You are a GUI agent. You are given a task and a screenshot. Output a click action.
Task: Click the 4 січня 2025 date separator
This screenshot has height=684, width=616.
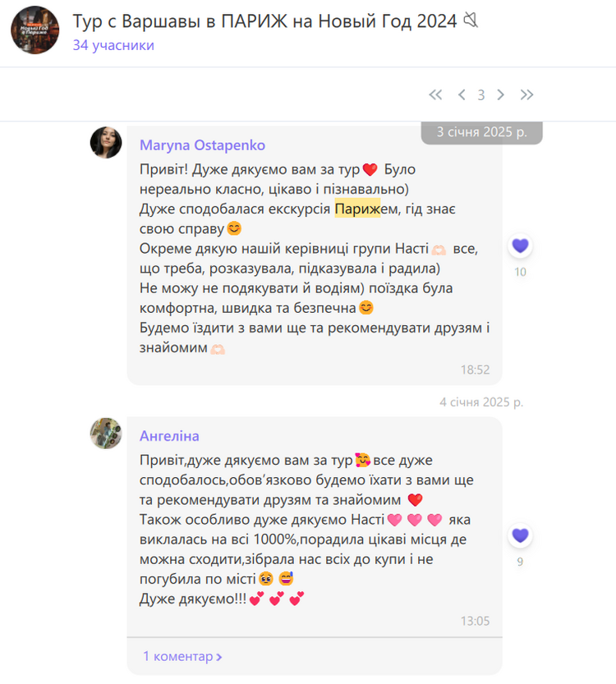(x=481, y=402)
